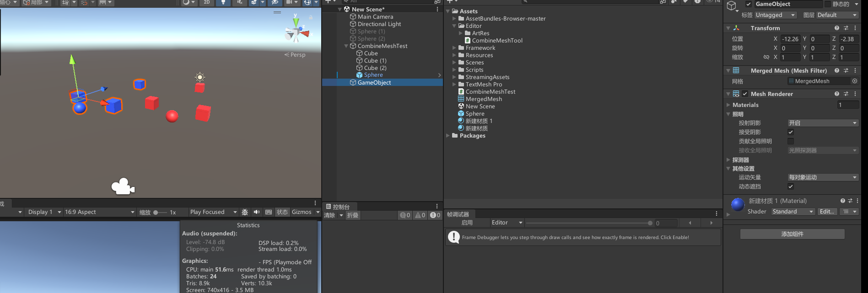Screen dimensions: 868x293
Task: Open Mesh Renderer preset settings icon
Action: point(846,94)
